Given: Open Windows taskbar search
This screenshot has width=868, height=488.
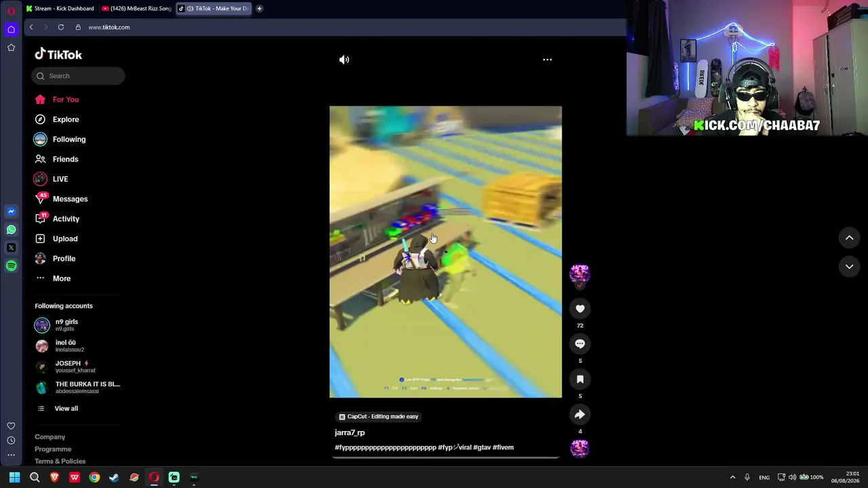Looking at the screenshot, I should (x=35, y=477).
